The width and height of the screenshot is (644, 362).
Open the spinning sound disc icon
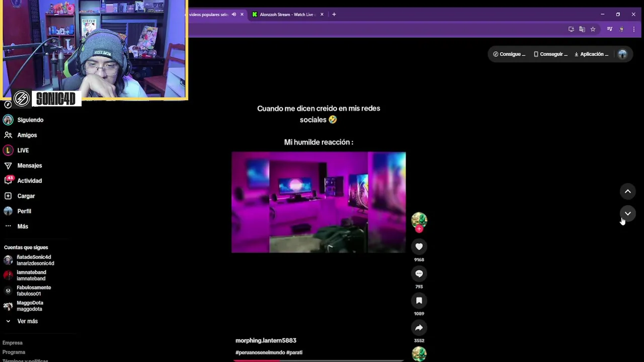[x=419, y=354]
